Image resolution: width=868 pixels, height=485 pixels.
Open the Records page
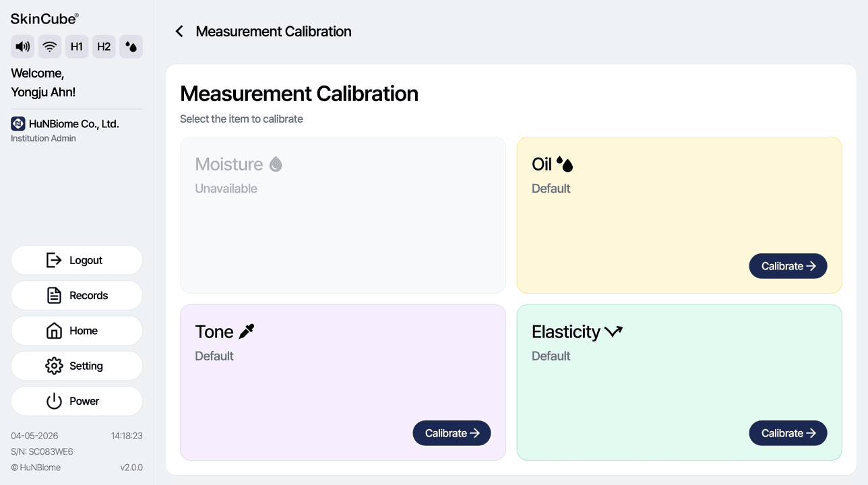(77, 295)
